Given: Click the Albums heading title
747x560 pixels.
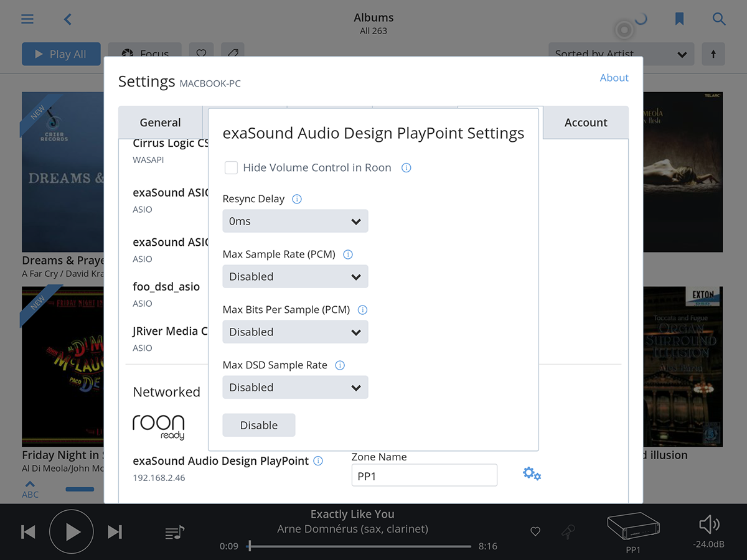Looking at the screenshot, I should pyautogui.click(x=374, y=18).
